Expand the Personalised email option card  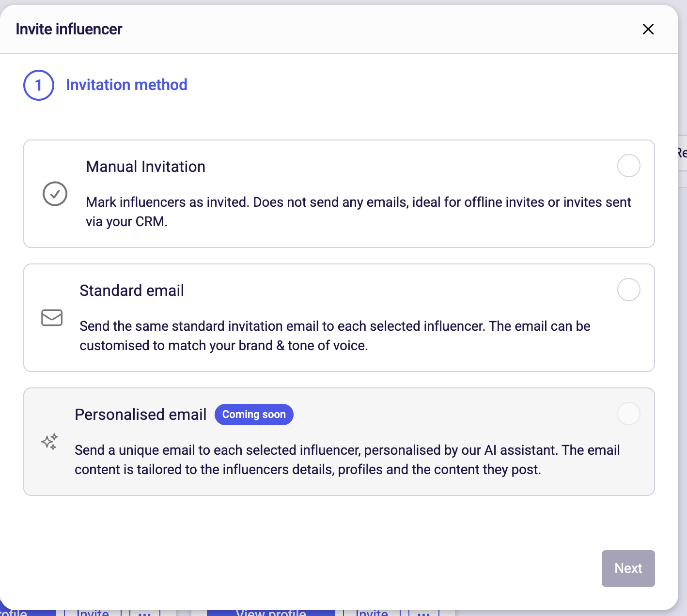pyautogui.click(x=339, y=441)
